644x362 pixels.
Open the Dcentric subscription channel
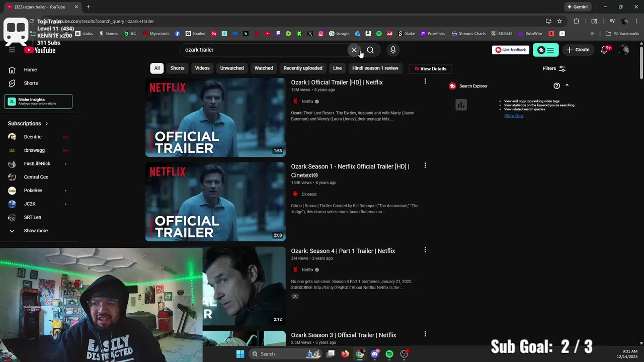38,137
